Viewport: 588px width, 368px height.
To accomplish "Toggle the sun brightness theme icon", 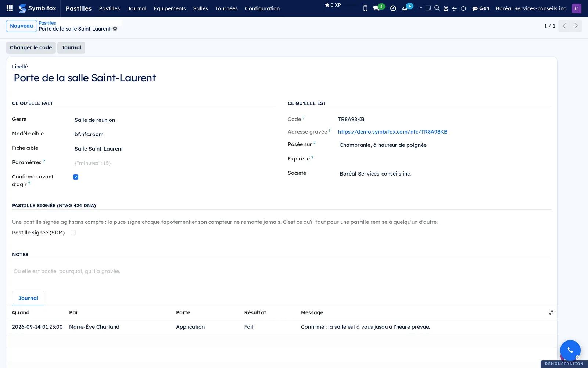I will coord(463,8).
